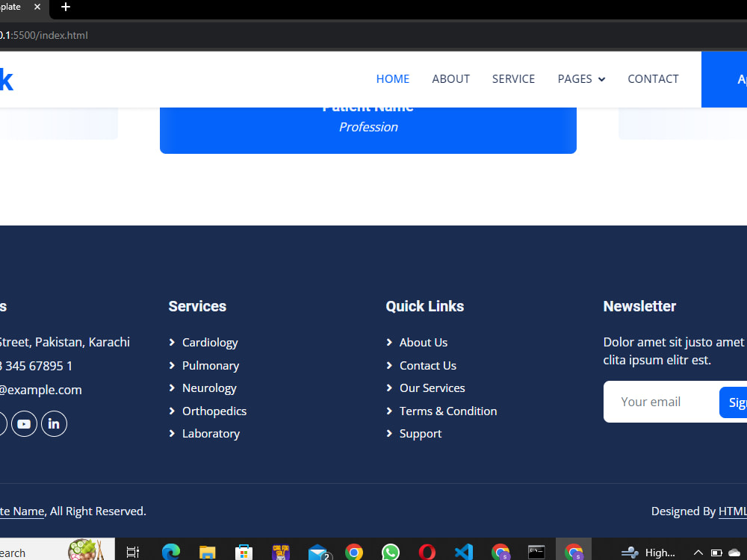Screen dimensions: 747x560
Task: Launch Google Chrome from taskbar
Action: point(354,552)
